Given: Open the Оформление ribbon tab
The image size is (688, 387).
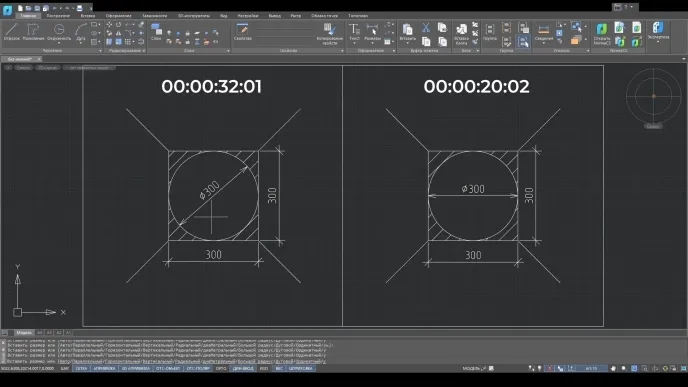Looking at the screenshot, I should point(118,15).
